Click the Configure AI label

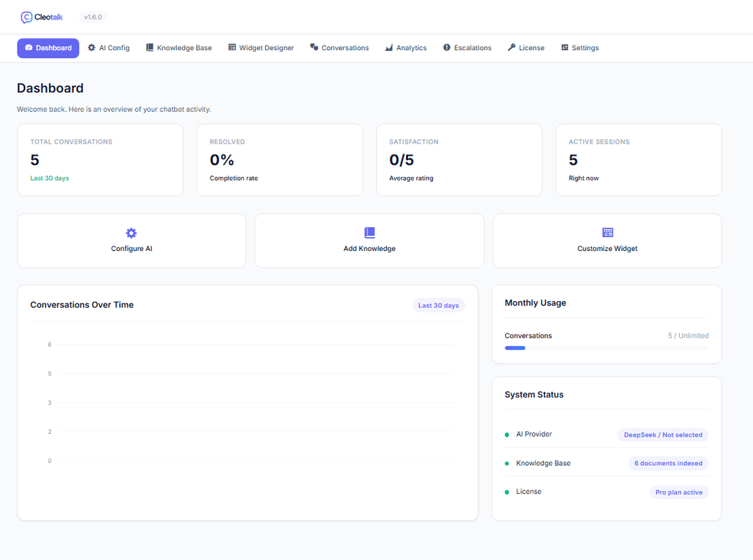[132, 248]
